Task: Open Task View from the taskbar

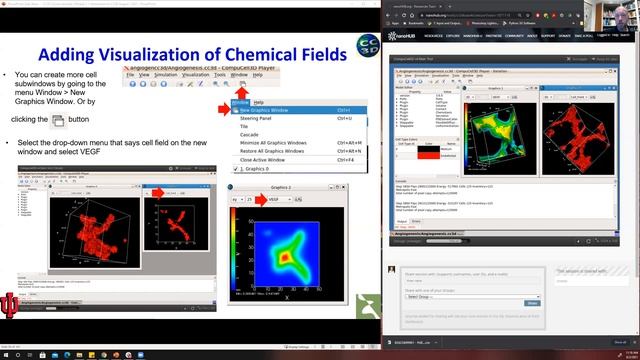Action: (x=30, y=355)
